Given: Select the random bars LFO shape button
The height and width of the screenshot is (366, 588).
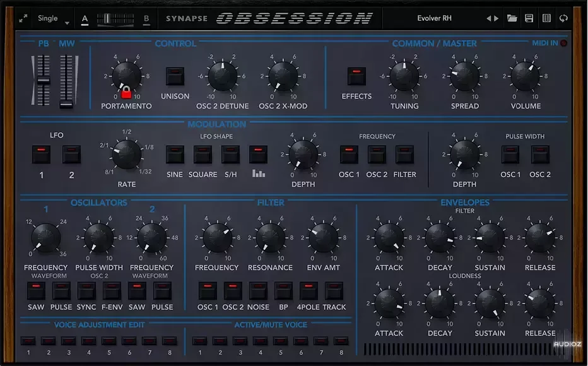Looking at the screenshot, I should (259, 154).
